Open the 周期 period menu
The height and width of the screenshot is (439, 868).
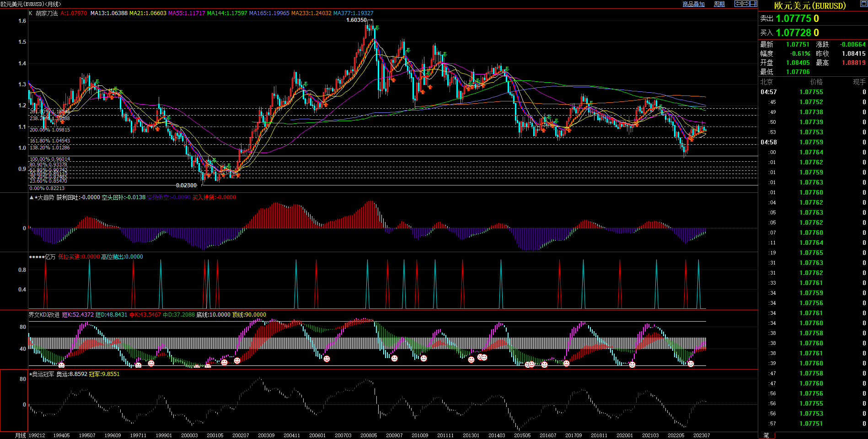(719, 4)
